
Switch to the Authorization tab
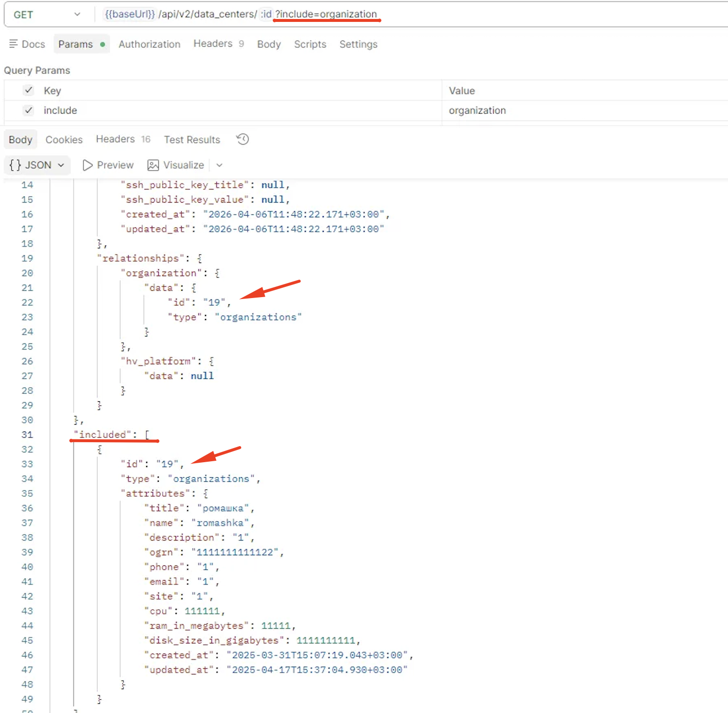(149, 44)
